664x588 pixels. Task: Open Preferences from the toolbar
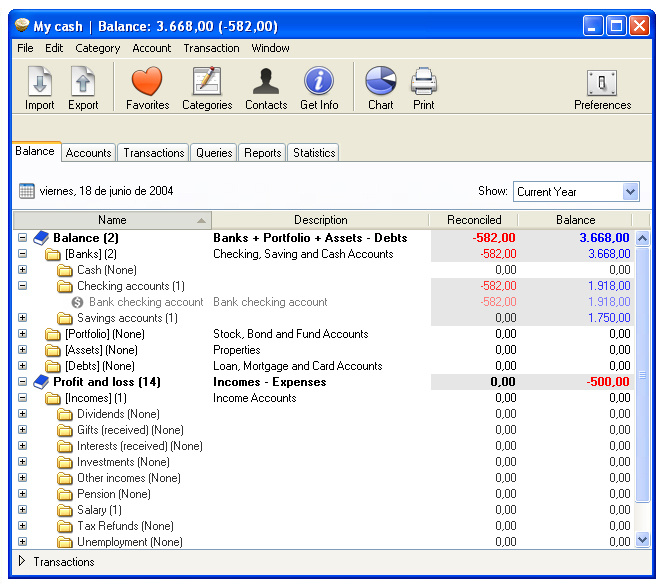click(x=602, y=87)
